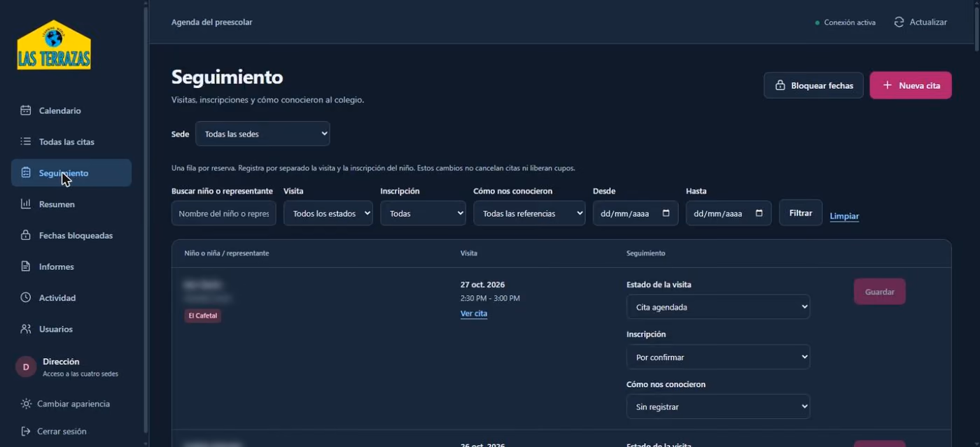Click the green Conexión activa status dot
The width and height of the screenshot is (980, 447).
[x=817, y=23]
